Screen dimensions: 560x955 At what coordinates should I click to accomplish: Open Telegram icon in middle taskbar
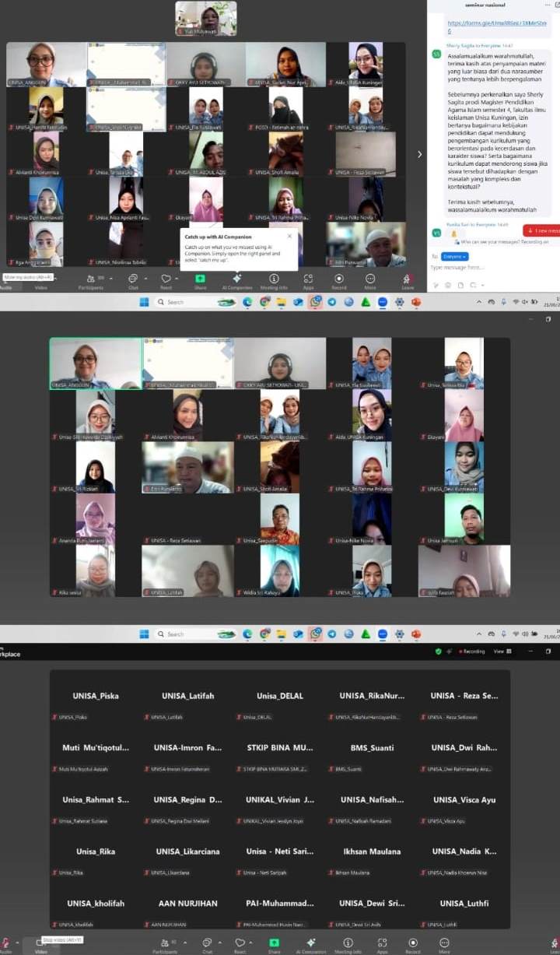click(332, 634)
